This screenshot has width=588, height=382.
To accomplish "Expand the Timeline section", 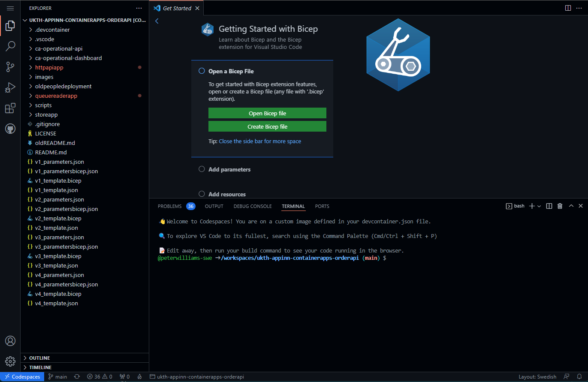I will point(85,367).
